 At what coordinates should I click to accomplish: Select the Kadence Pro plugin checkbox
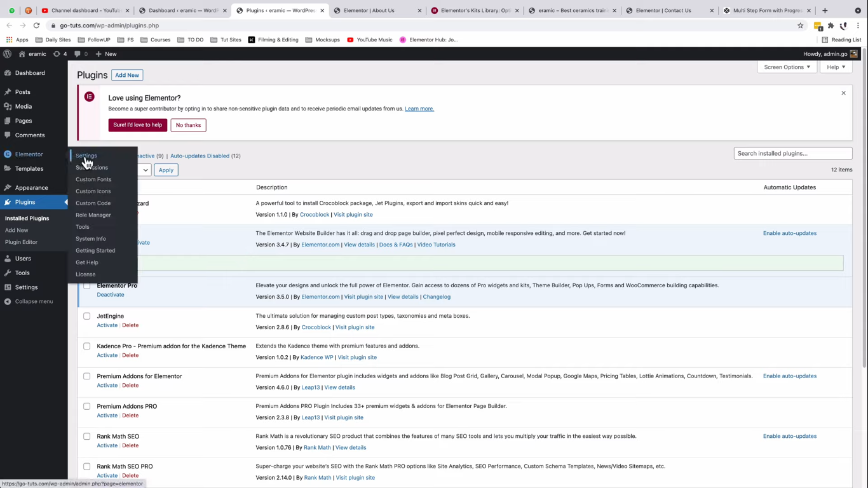click(87, 346)
